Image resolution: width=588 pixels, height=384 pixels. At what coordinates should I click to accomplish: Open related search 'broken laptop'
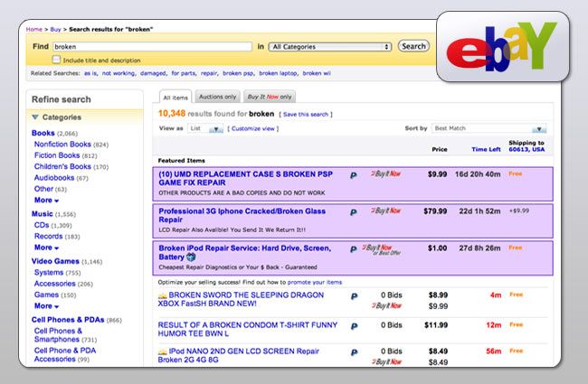279,73
